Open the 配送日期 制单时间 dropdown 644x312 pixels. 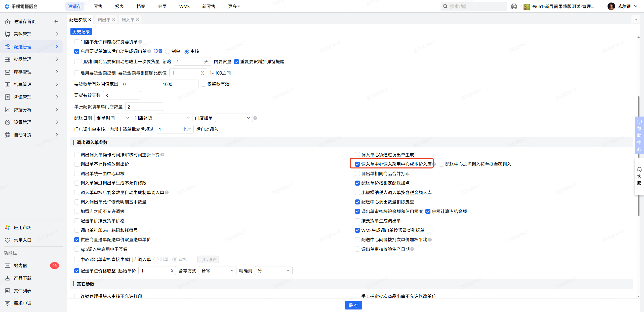[x=113, y=118]
